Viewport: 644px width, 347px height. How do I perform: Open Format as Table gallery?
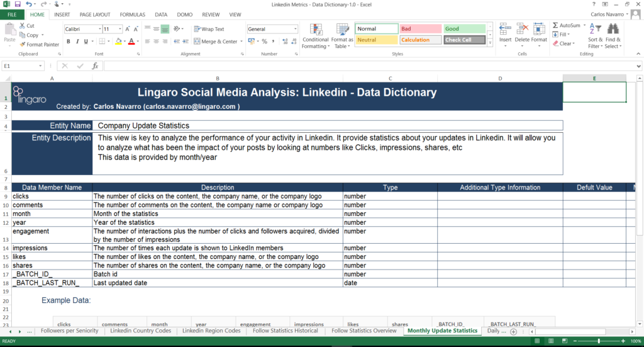(x=342, y=36)
